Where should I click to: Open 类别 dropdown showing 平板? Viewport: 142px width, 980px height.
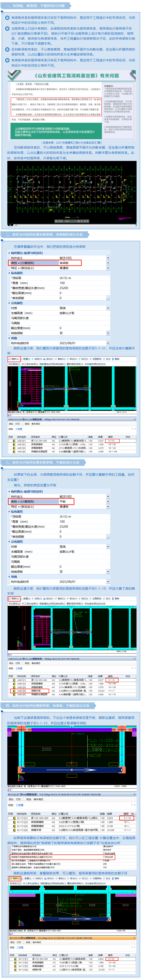point(108,501)
